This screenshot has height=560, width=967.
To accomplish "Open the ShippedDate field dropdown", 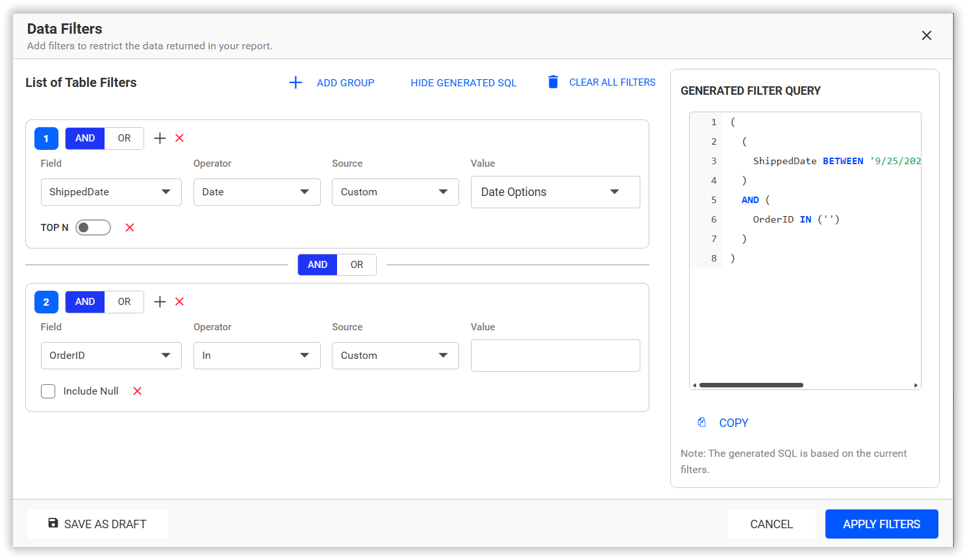I will pyautogui.click(x=111, y=192).
